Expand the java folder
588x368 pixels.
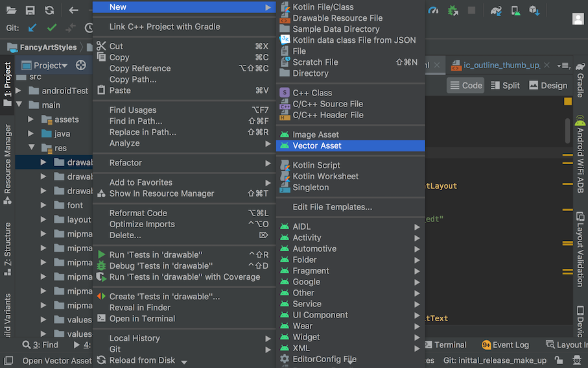30,134
